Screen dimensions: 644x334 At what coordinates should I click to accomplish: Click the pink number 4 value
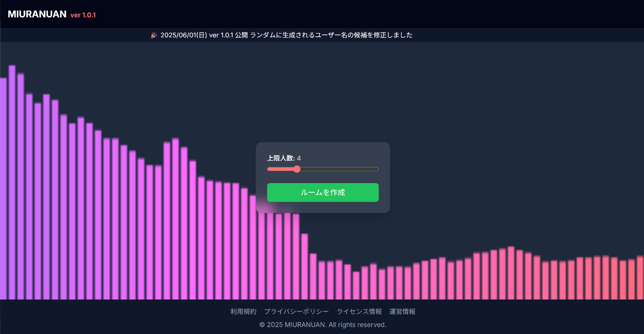coord(299,158)
